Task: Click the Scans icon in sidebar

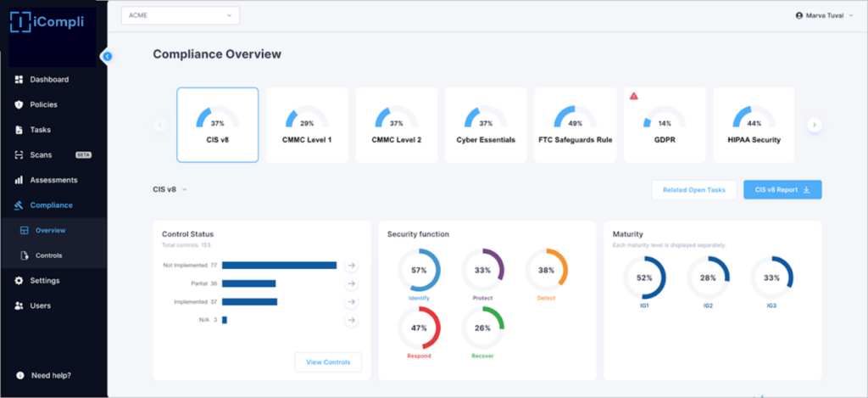Action: point(19,155)
